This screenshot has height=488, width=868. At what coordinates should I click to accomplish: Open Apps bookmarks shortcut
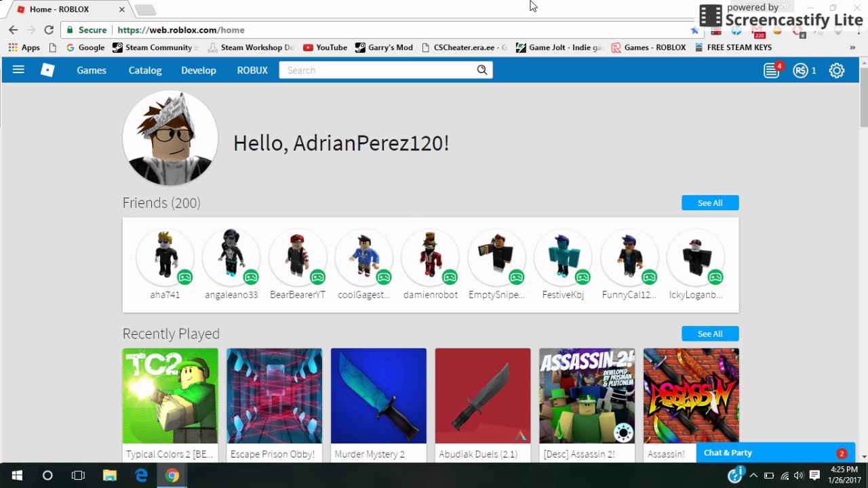pyautogui.click(x=24, y=47)
